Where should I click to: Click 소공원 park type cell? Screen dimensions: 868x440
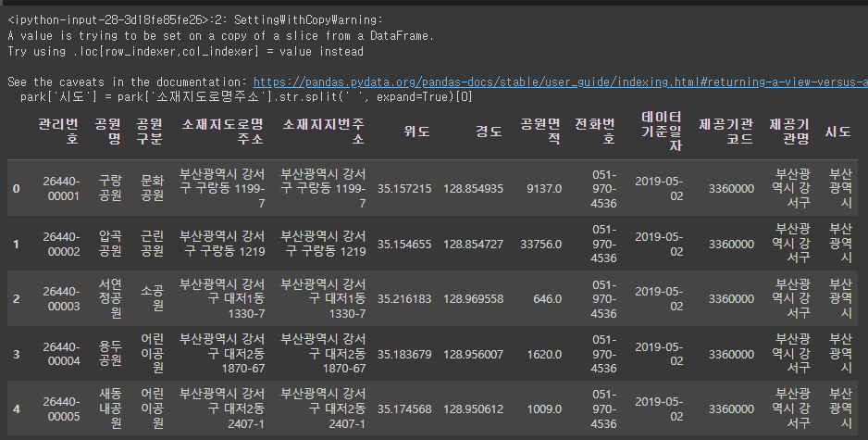(153, 298)
